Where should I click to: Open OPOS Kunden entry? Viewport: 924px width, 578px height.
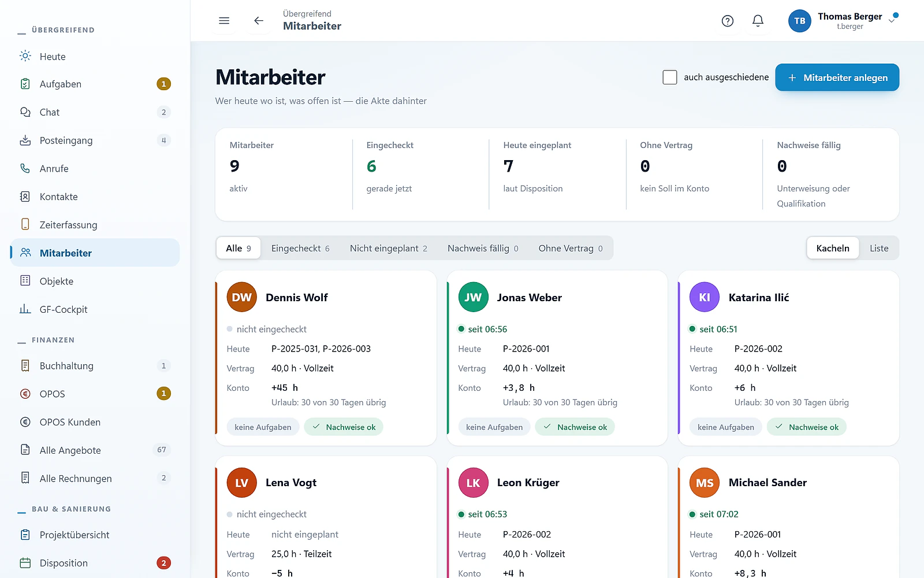coord(95,422)
